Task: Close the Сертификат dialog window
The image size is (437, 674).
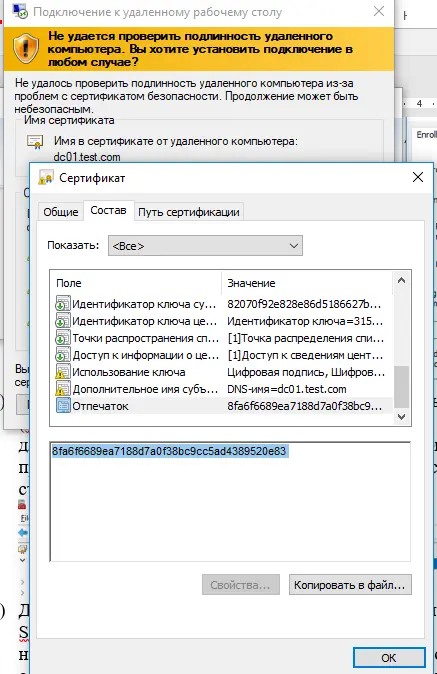Action: pos(418,178)
